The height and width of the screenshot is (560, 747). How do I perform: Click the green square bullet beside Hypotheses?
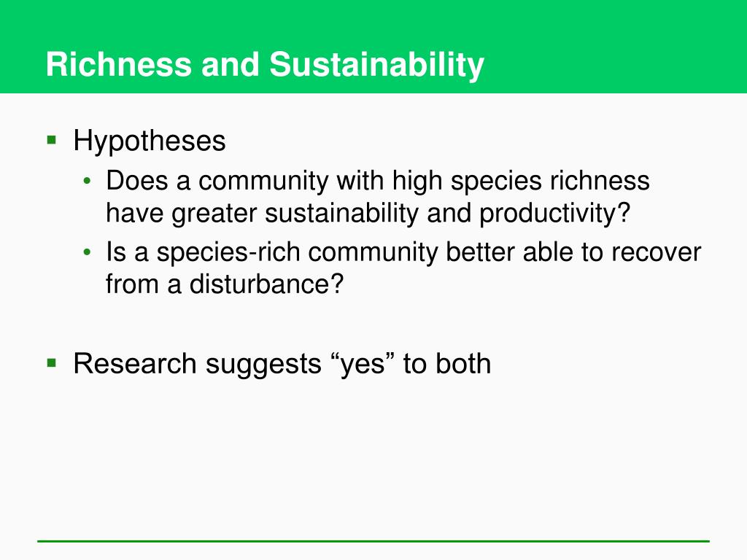tap(52, 141)
